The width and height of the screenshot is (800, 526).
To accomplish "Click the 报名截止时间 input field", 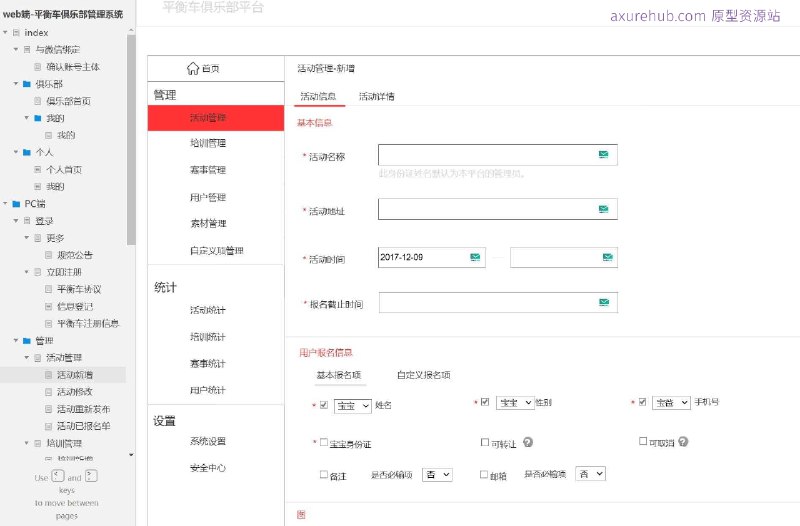I will pos(498,303).
